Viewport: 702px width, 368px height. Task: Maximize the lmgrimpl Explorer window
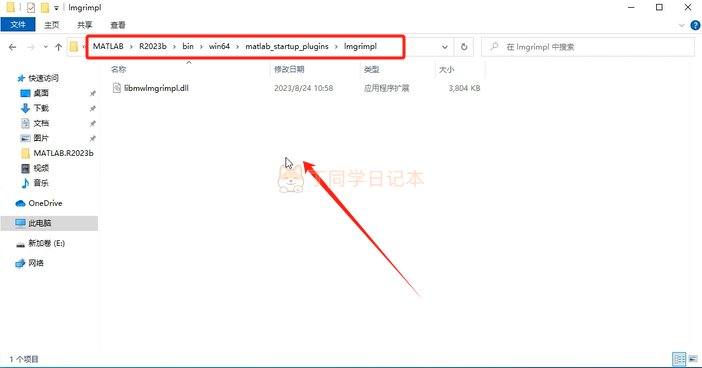pos(659,8)
